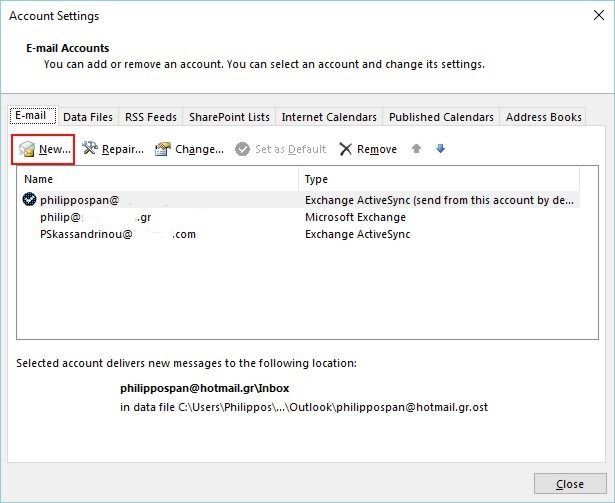This screenshot has height=503, width=615.
Task: Click the Repair tools icon
Action: [x=90, y=148]
